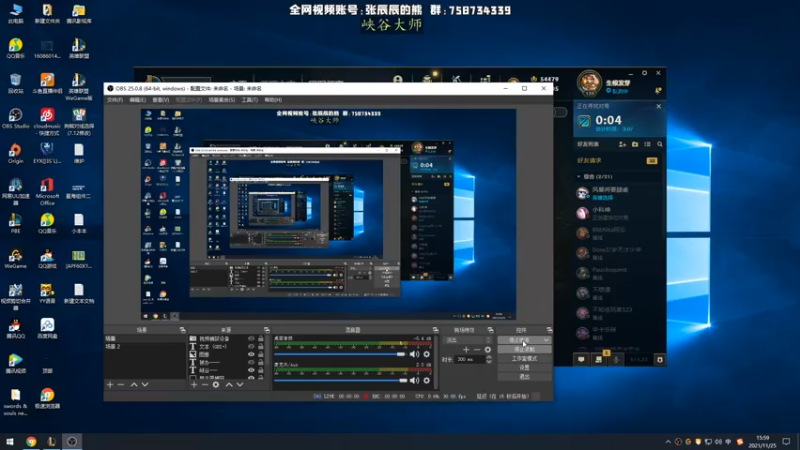Remove selected source with minus icon in 来源 panel
Screen dimensions: 800x450
pyautogui.click(x=205, y=384)
